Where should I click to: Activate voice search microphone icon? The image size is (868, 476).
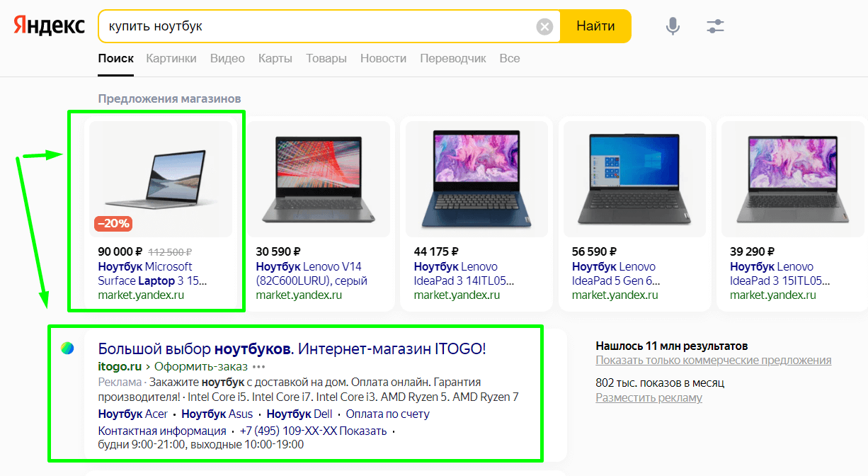673,27
